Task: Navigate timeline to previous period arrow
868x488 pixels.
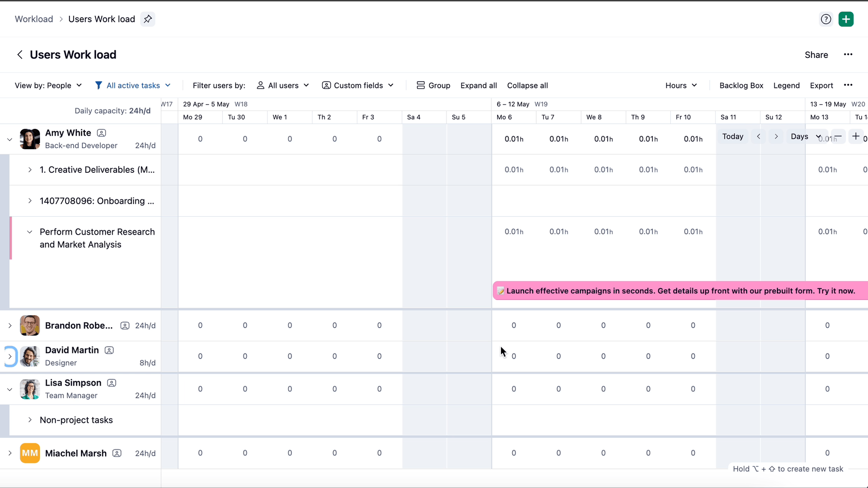Action: coord(759,136)
